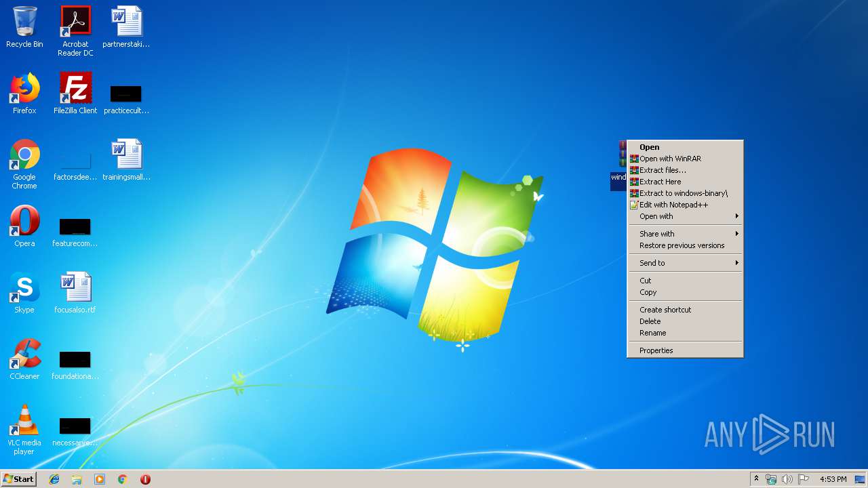Select Extract Here menu entry
The width and height of the screenshot is (868, 488).
pyautogui.click(x=685, y=182)
